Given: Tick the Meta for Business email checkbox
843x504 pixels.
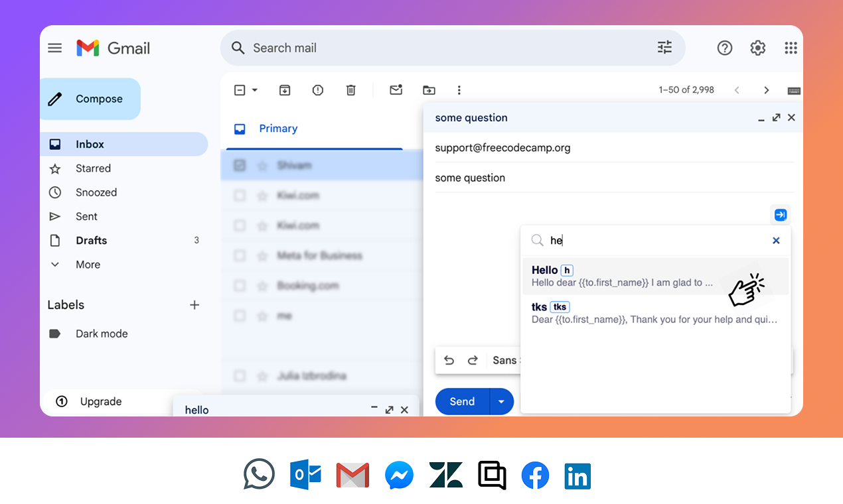Looking at the screenshot, I should [x=240, y=255].
